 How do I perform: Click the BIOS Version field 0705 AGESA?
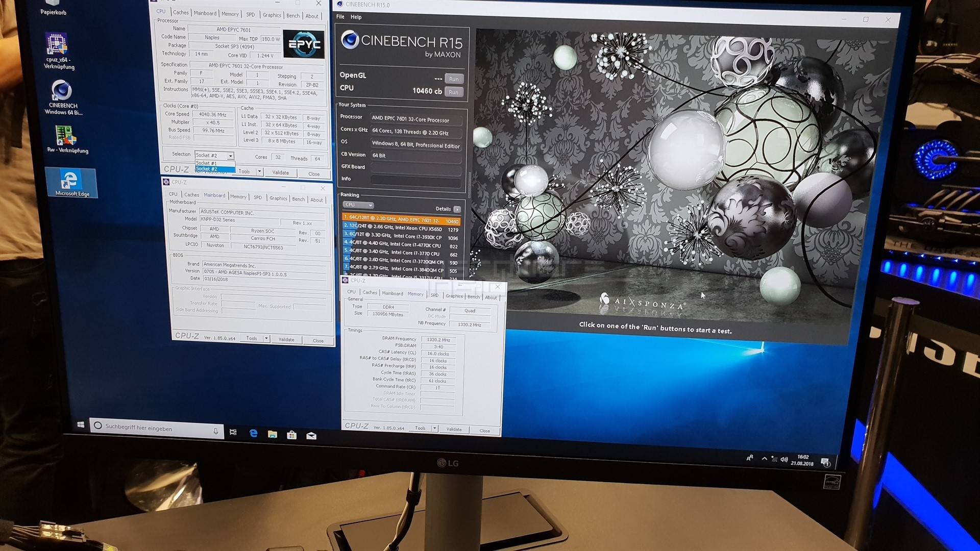coord(263,273)
